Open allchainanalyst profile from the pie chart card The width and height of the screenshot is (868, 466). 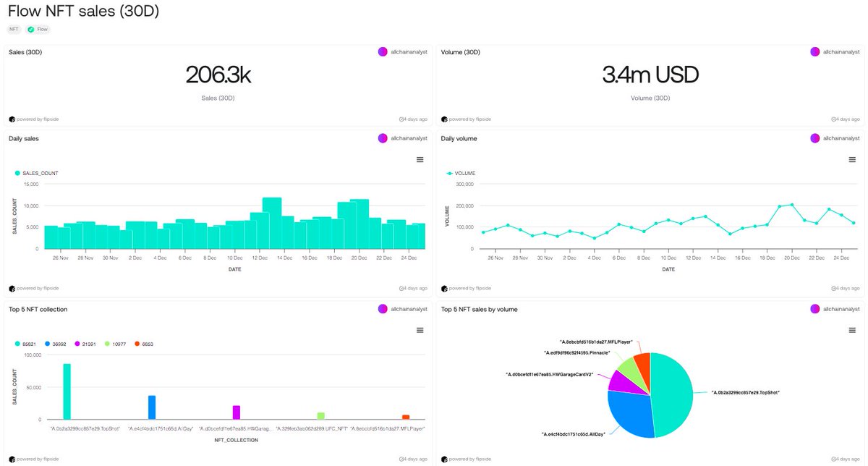click(841, 309)
